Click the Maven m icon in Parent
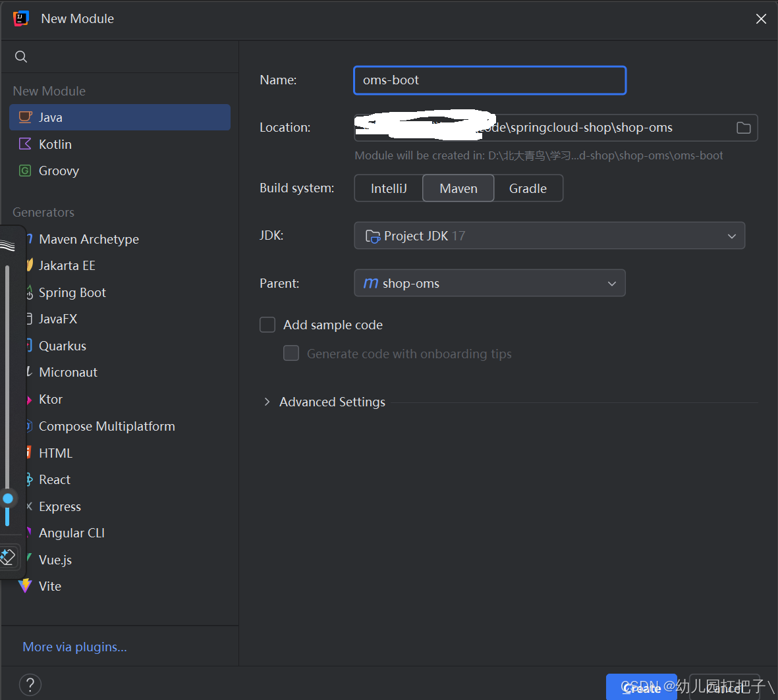778x700 pixels. pos(371,283)
